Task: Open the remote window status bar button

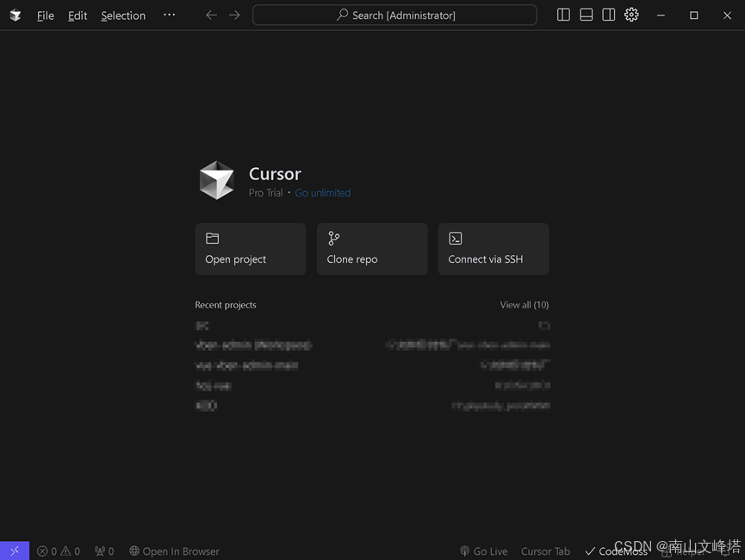Action: coord(15,551)
